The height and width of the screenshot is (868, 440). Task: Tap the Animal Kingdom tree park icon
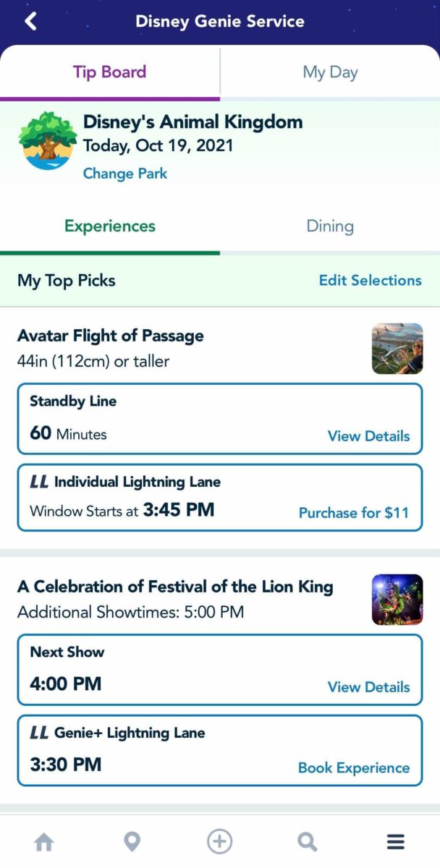click(x=48, y=140)
